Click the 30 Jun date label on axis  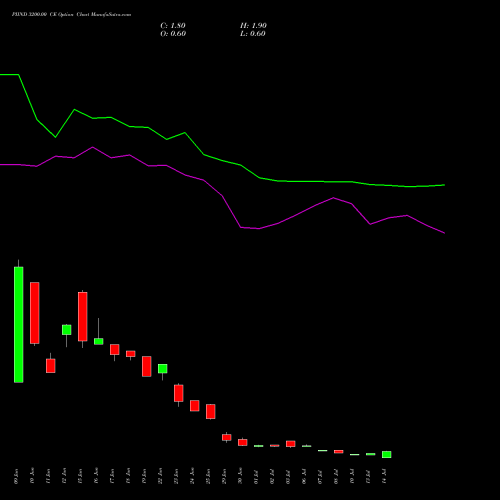[241, 476]
